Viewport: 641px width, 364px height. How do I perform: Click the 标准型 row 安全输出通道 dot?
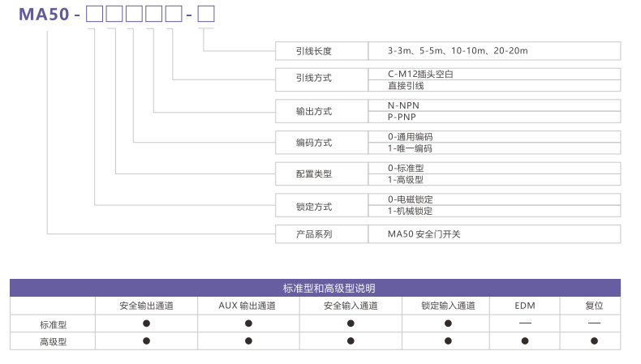(146, 323)
